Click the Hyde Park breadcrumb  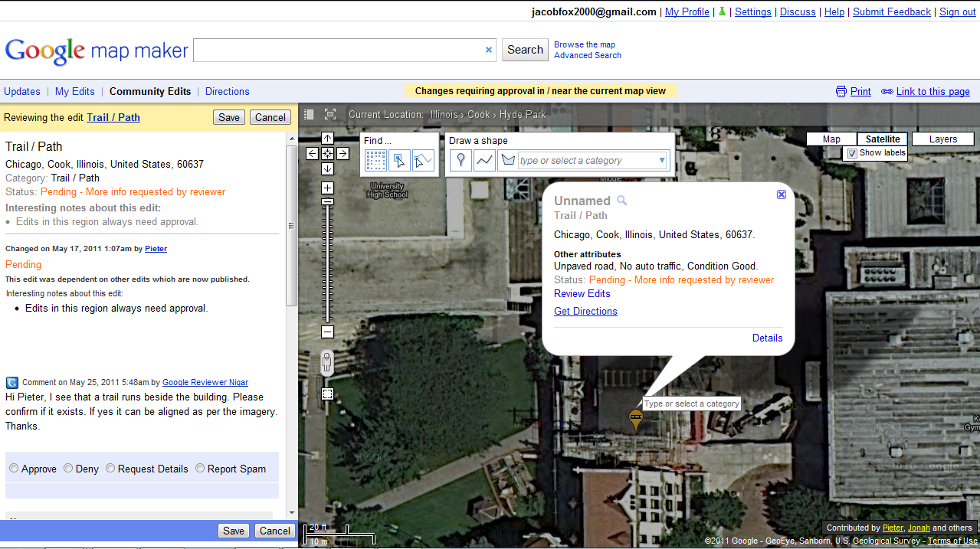pyautogui.click(x=523, y=115)
